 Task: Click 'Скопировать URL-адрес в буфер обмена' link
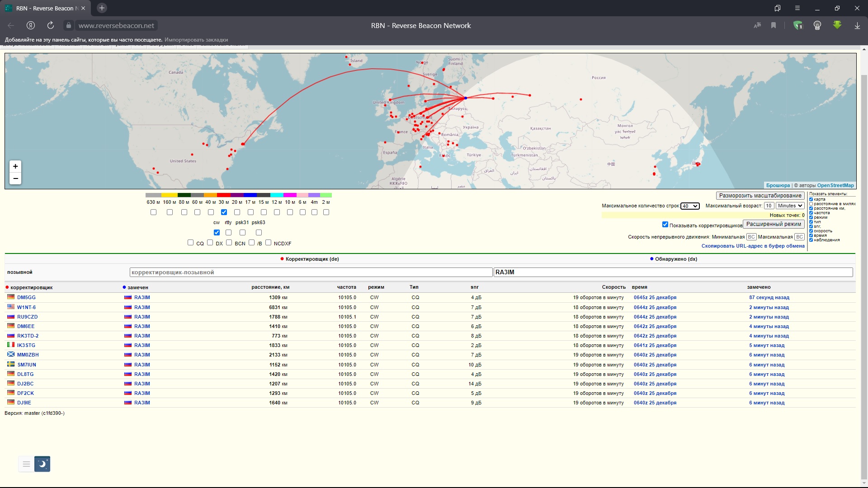(x=753, y=246)
